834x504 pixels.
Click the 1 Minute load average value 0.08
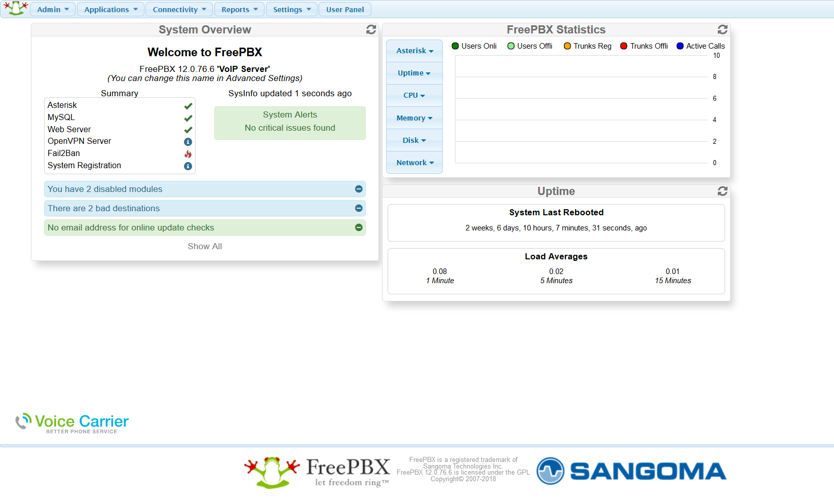pyautogui.click(x=440, y=272)
